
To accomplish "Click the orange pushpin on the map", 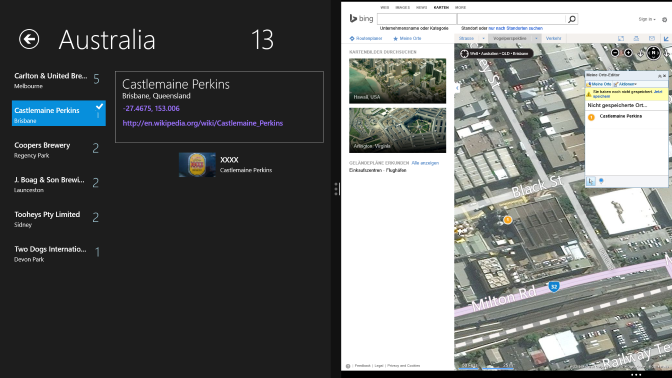I will [x=507, y=220].
